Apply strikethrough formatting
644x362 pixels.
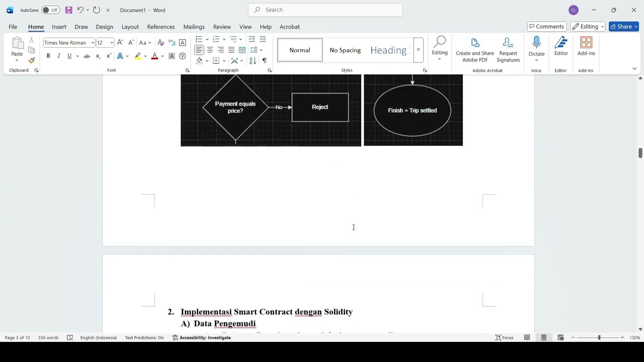click(x=87, y=56)
